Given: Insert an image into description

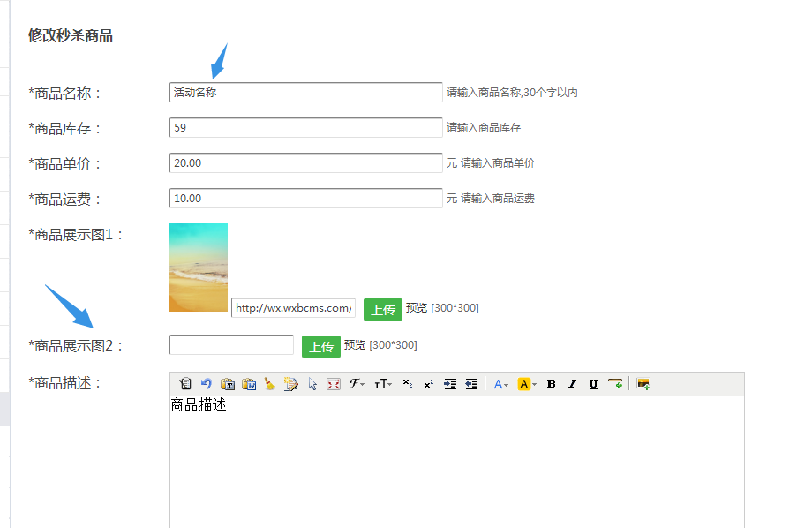Looking at the screenshot, I should coord(643,384).
